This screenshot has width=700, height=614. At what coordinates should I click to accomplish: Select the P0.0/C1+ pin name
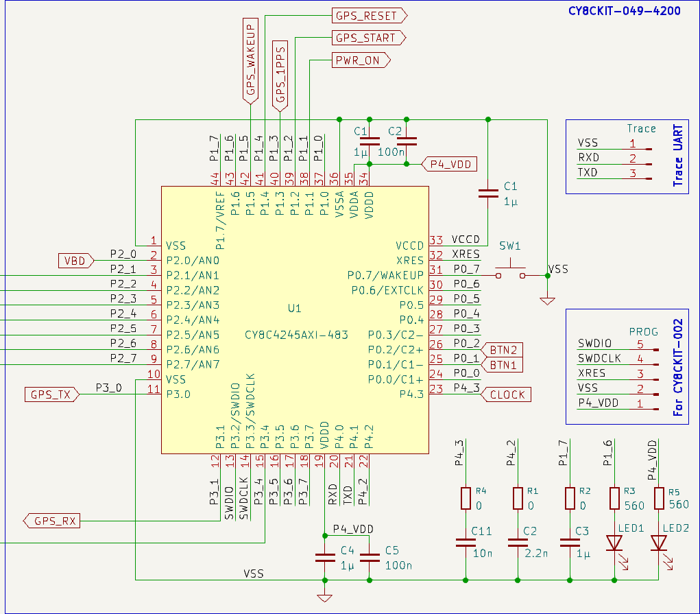(396, 380)
